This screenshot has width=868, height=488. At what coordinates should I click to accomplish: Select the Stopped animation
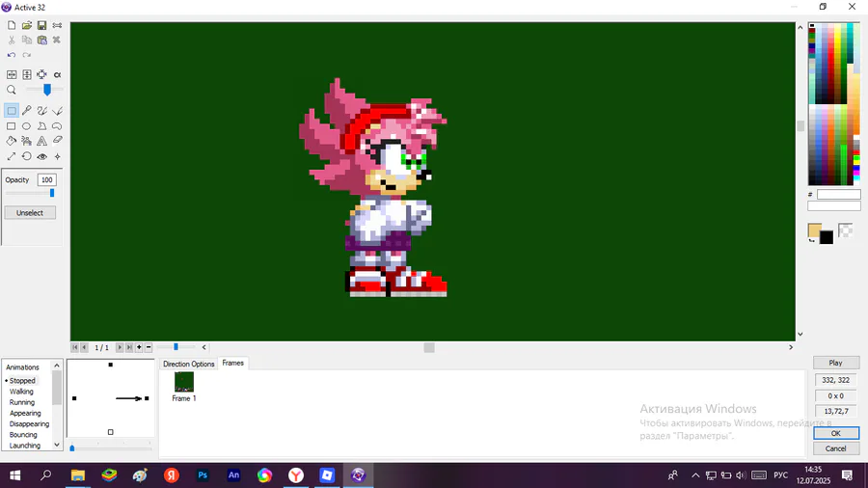coord(22,381)
